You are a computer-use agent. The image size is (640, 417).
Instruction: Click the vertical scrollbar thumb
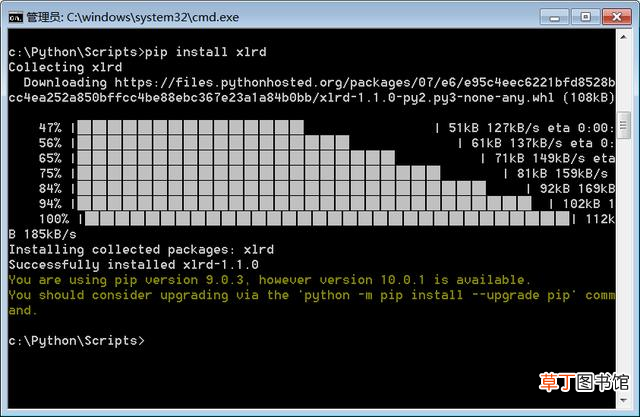coord(623,126)
